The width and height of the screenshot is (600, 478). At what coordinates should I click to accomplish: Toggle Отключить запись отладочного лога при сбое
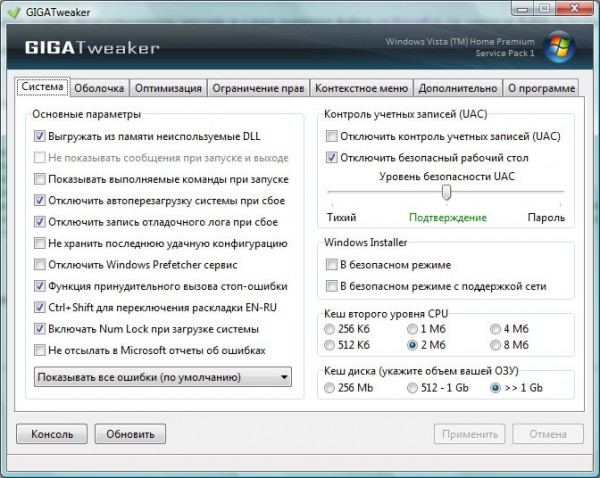click(x=40, y=222)
